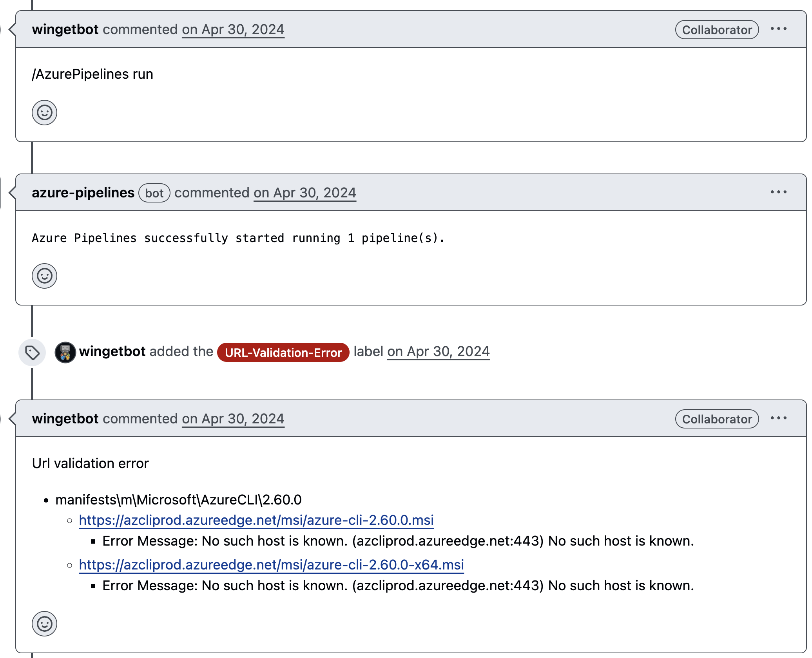
Task: Click timestamp on azure-pipelines comment
Action: coord(304,193)
